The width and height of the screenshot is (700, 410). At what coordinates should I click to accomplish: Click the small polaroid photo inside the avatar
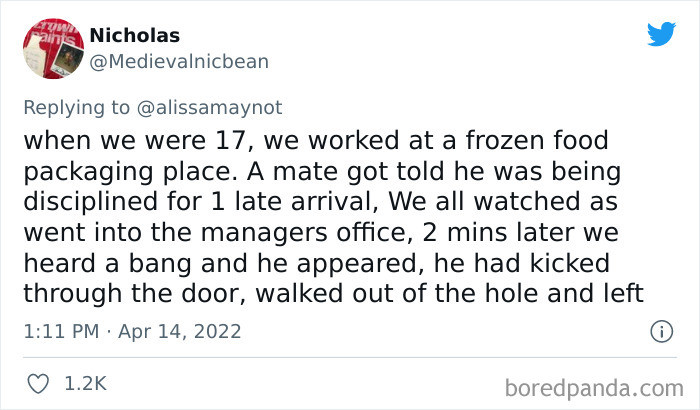point(66,58)
